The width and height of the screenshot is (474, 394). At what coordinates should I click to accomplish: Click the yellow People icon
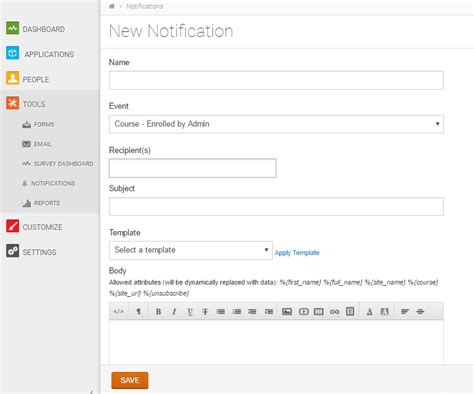point(13,78)
